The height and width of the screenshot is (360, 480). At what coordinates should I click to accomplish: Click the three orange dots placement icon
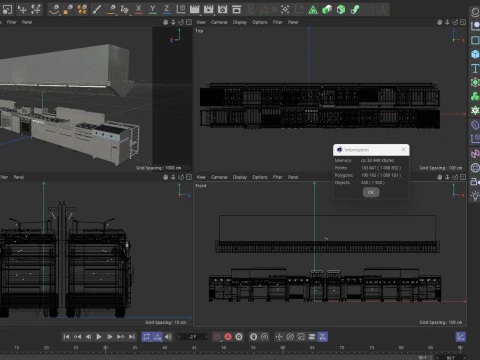[82, 9]
